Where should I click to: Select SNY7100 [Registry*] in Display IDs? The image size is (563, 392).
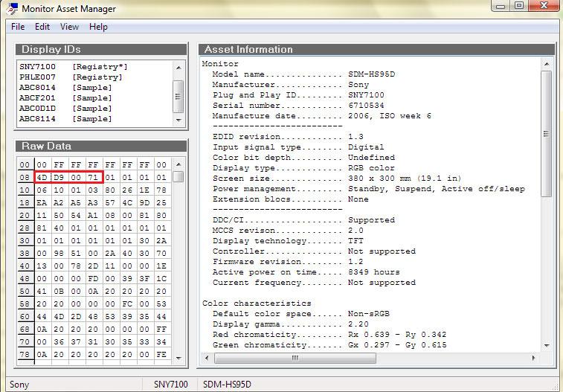(74, 67)
